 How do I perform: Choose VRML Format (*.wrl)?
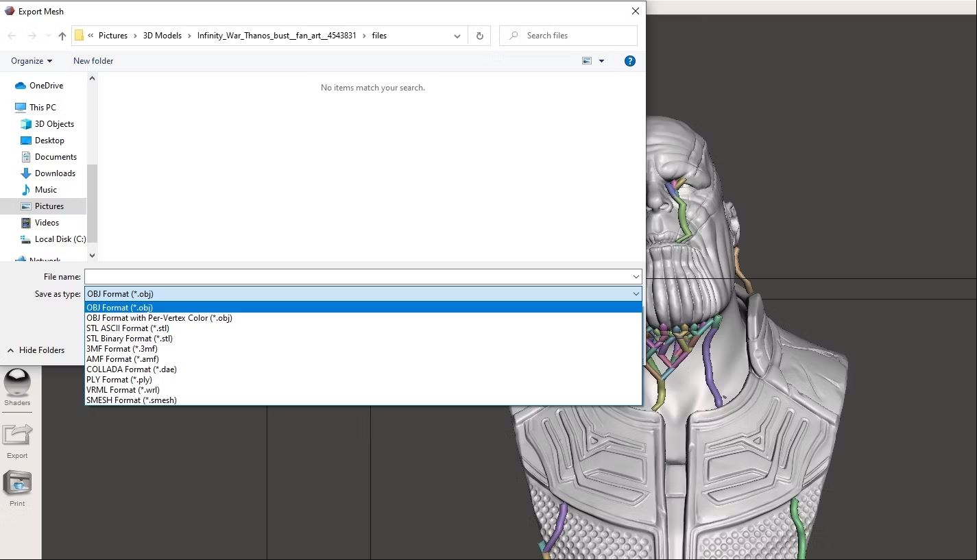[363, 390]
